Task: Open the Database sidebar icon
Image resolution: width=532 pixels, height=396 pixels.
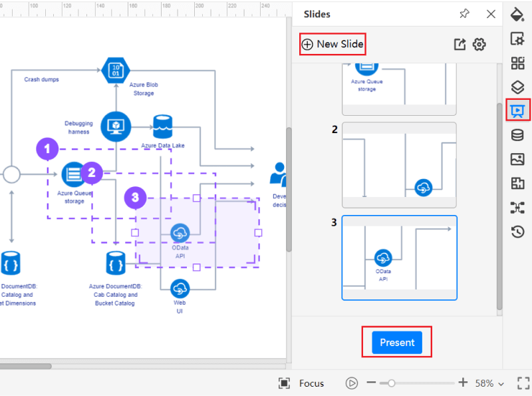Action: pos(517,135)
